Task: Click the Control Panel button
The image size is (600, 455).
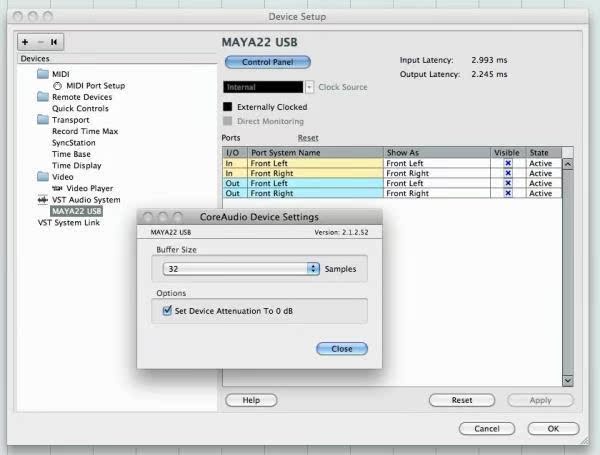Action: 267,62
